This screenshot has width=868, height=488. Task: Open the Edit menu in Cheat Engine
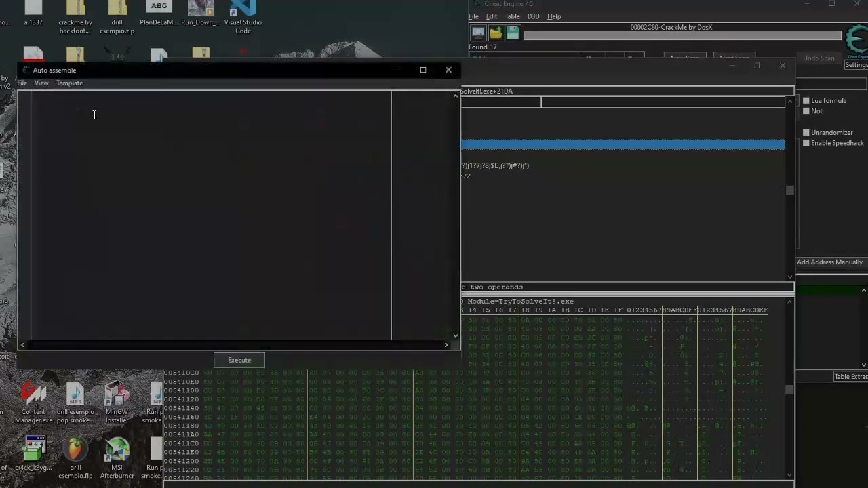tap(492, 16)
